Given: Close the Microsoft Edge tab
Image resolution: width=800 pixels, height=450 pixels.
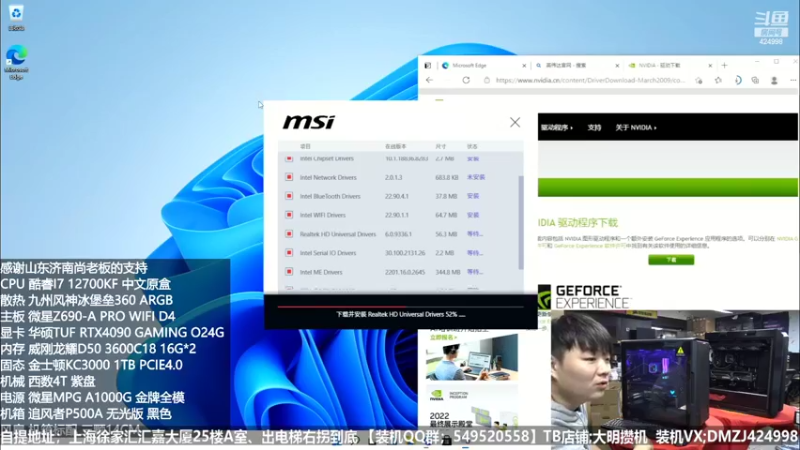Looking at the screenshot, I should (x=524, y=65).
